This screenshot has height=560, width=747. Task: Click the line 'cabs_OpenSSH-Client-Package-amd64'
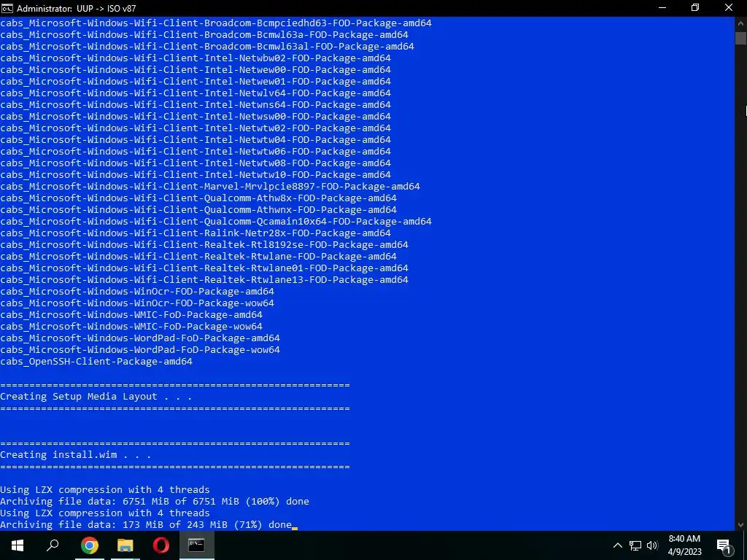click(x=96, y=362)
